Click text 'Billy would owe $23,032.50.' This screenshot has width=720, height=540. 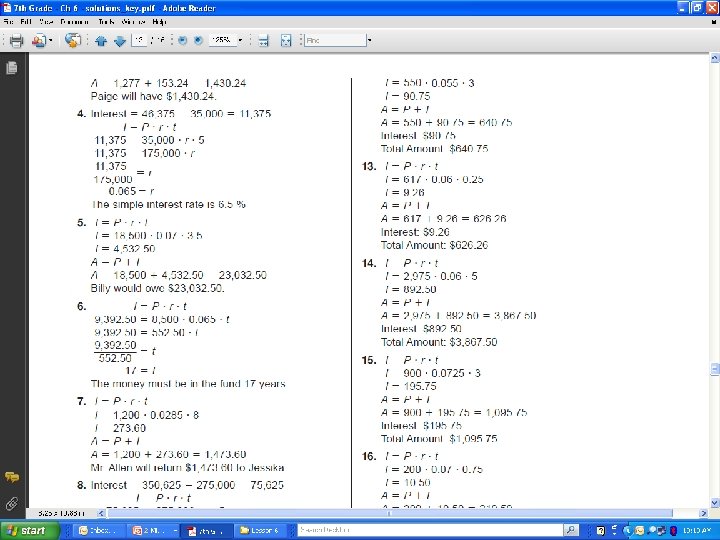click(x=158, y=288)
